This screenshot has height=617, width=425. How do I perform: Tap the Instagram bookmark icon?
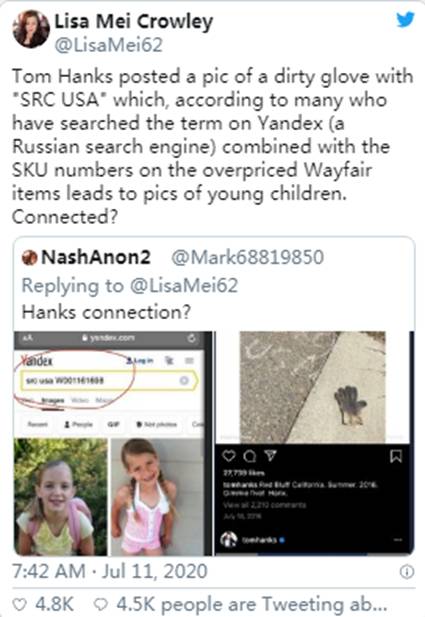tap(395, 456)
